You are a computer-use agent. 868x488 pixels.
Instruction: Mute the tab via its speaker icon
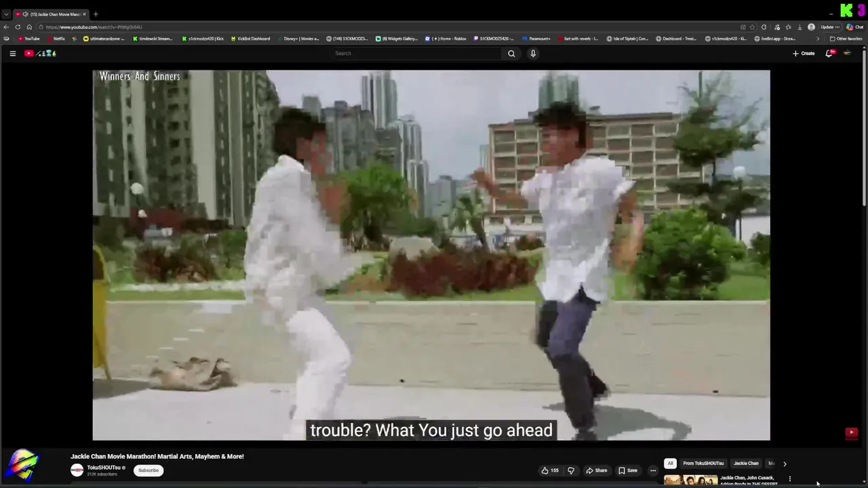25,14
